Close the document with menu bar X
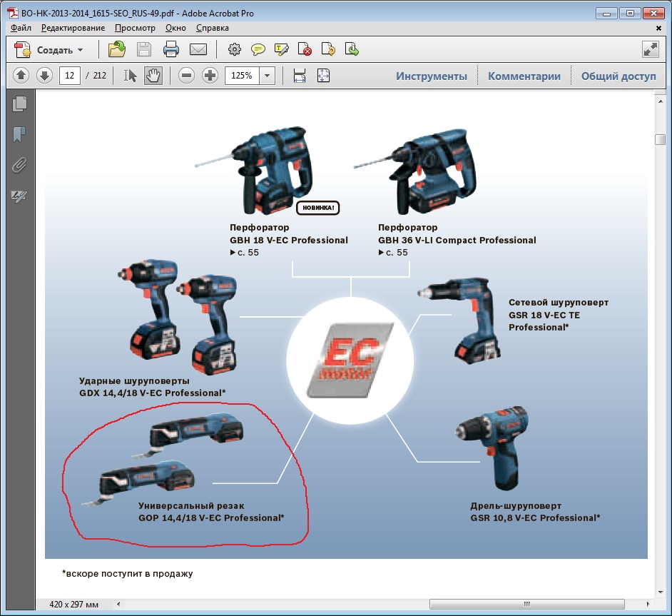The image size is (672, 616). pos(658,29)
